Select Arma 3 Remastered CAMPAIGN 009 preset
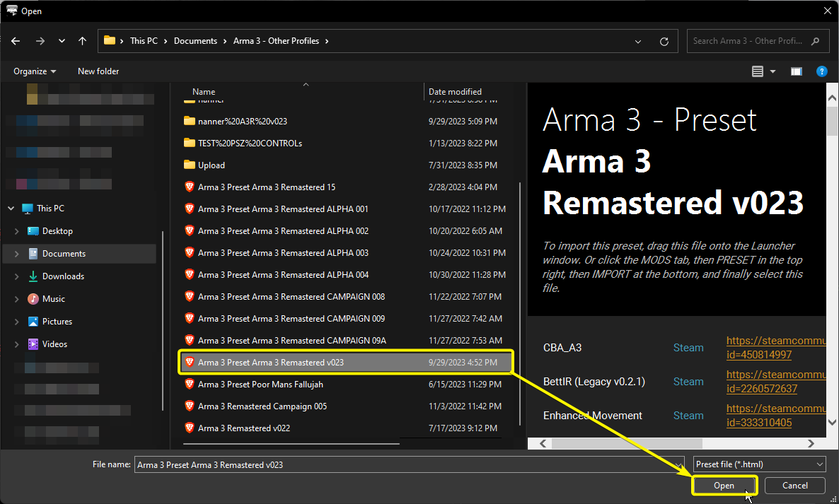The height and width of the screenshot is (504, 839). (x=291, y=319)
